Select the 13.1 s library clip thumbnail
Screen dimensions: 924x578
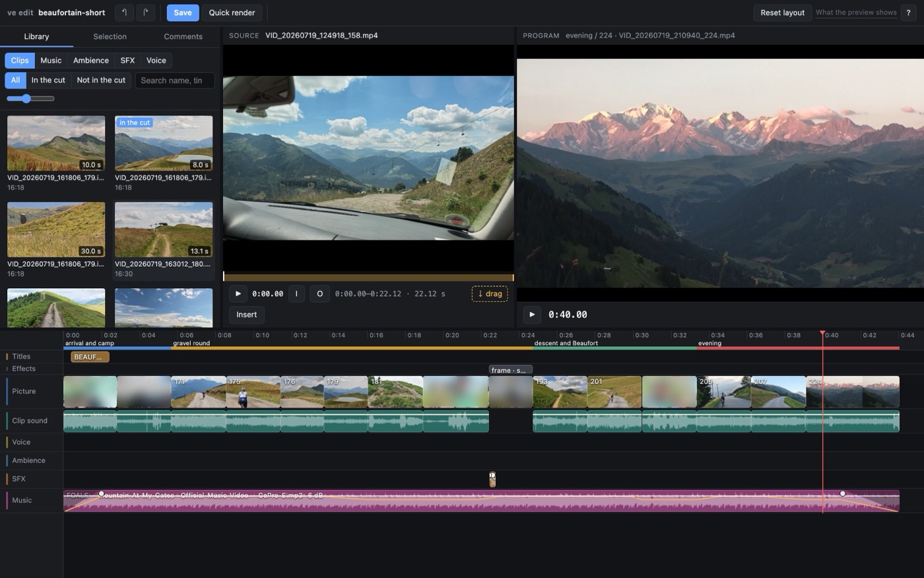coord(164,230)
